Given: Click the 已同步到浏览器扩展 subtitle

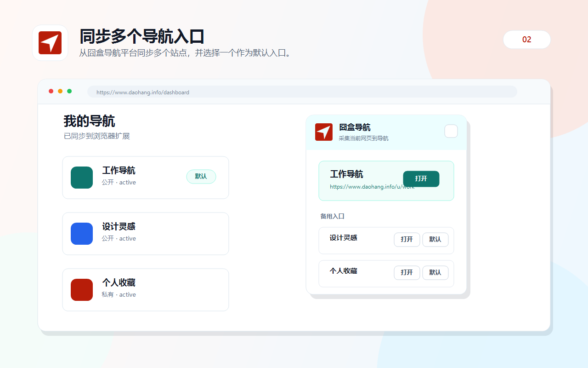Looking at the screenshot, I should [97, 136].
